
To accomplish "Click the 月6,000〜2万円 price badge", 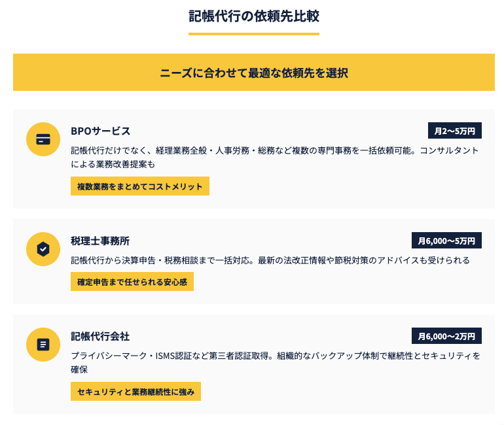I will (x=447, y=336).
